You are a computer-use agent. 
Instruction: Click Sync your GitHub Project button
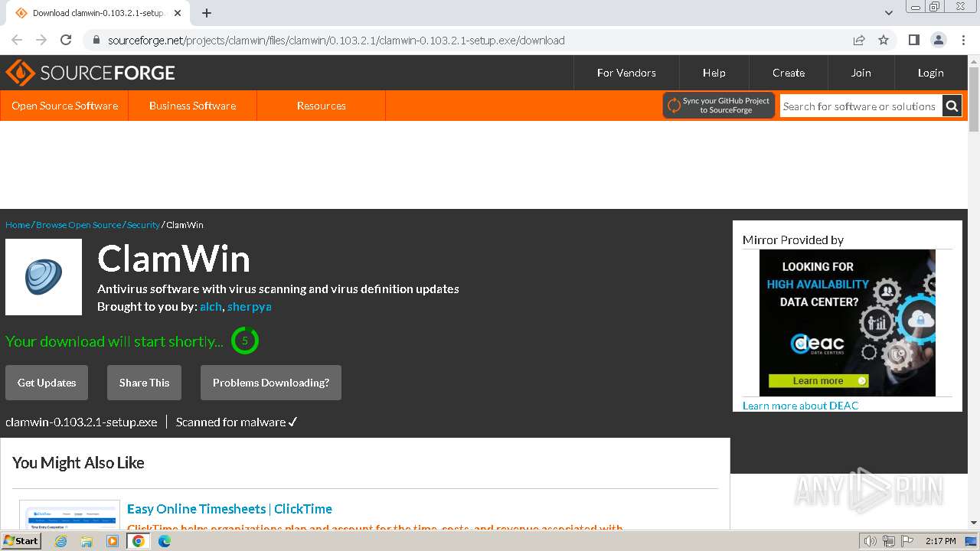pyautogui.click(x=719, y=106)
